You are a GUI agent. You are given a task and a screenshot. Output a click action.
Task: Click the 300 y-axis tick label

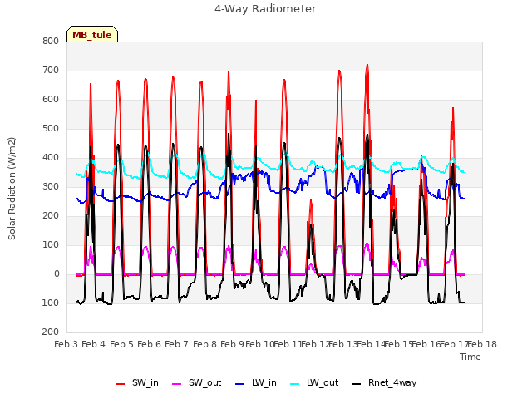click(51, 186)
